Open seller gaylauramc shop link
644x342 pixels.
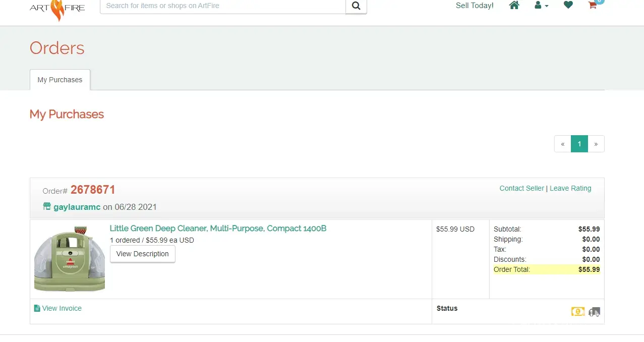[77, 207]
